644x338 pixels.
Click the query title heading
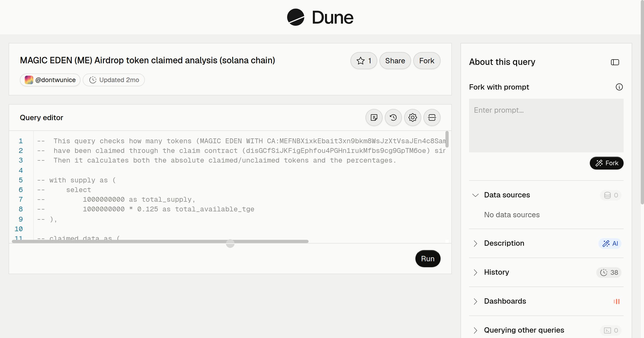point(147,60)
